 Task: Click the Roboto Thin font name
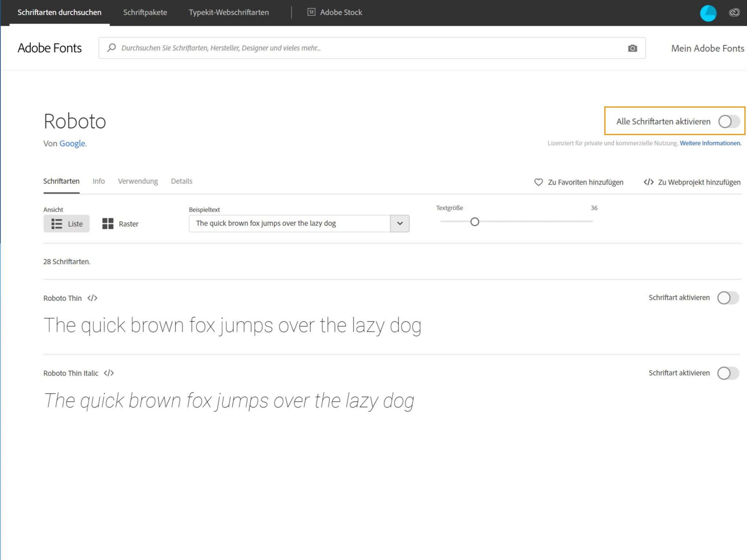63,298
